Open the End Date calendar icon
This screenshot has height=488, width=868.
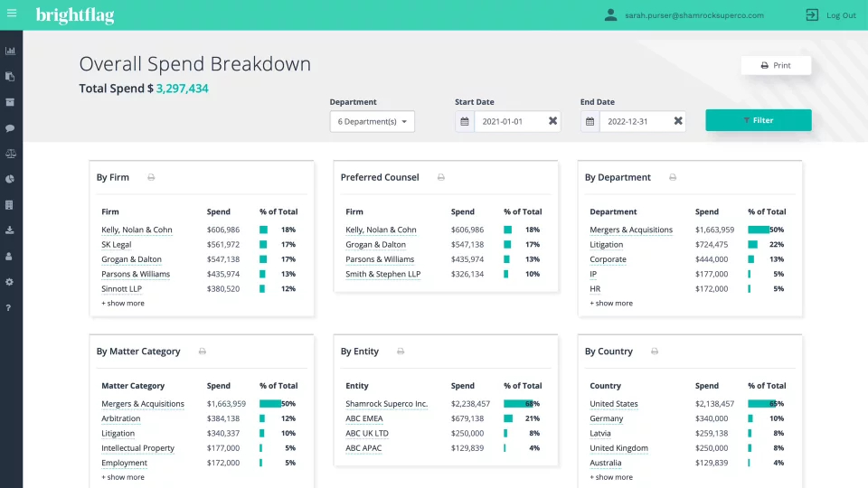pos(590,121)
